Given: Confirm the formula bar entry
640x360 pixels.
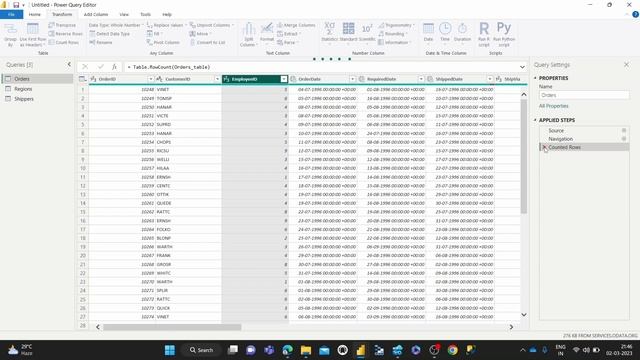Looking at the screenshot, I should (x=100, y=67).
